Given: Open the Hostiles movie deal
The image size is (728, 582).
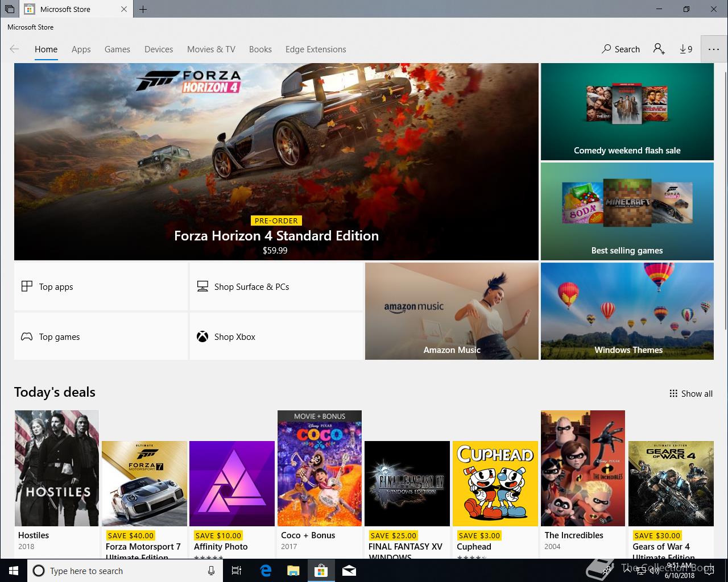Looking at the screenshot, I should click(x=57, y=484).
